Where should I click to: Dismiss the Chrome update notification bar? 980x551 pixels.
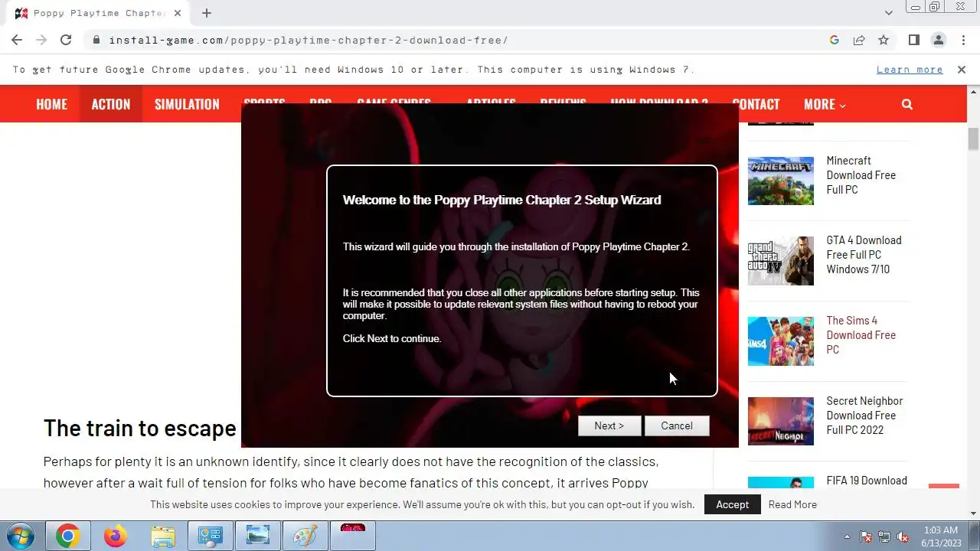(962, 70)
